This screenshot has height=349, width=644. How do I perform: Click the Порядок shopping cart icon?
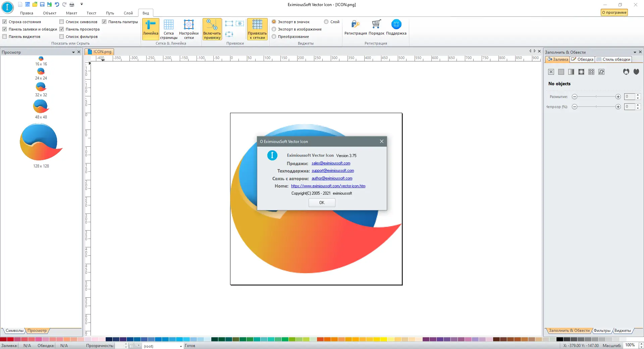pyautogui.click(x=376, y=27)
